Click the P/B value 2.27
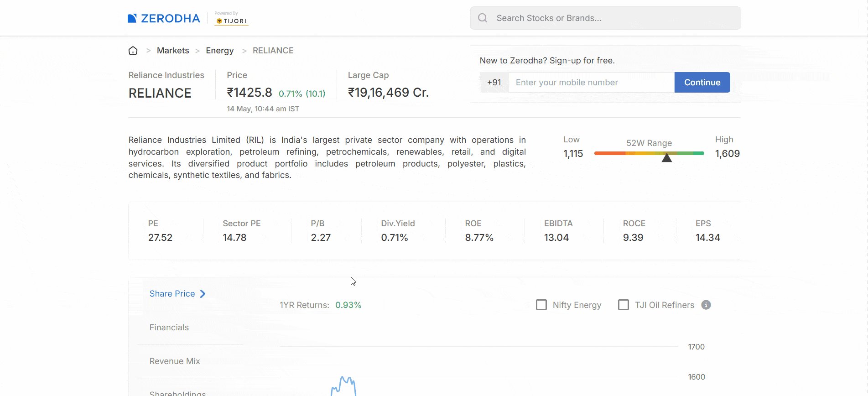868x396 pixels. pyautogui.click(x=321, y=238)
